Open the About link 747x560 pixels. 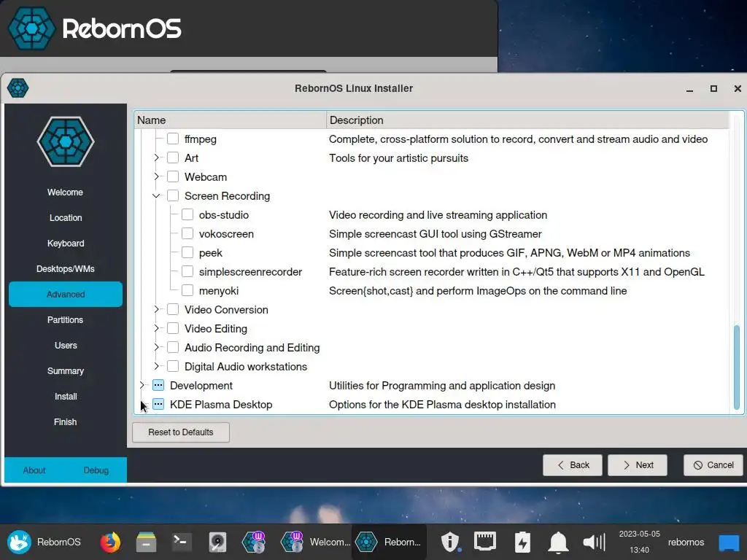tap(34, 470)
